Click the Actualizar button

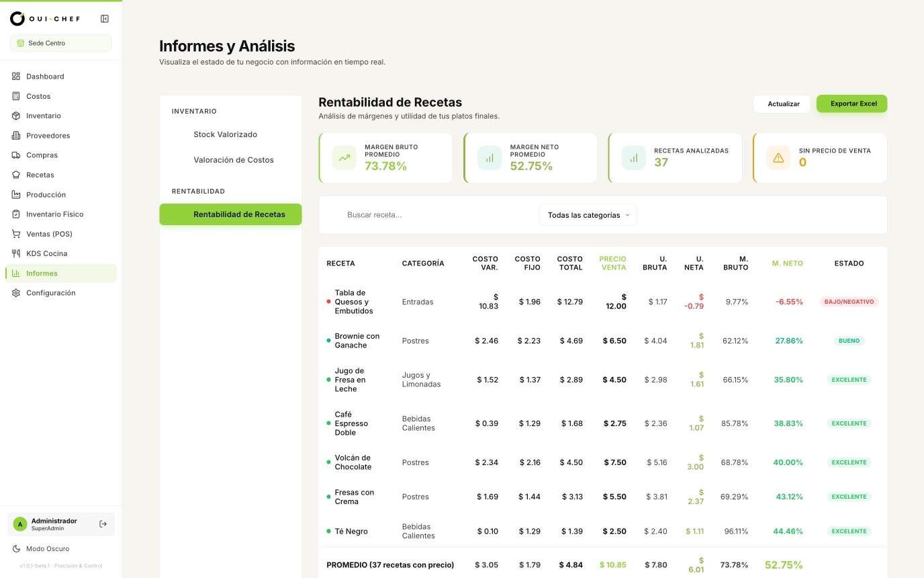click(x=782, y=104)
